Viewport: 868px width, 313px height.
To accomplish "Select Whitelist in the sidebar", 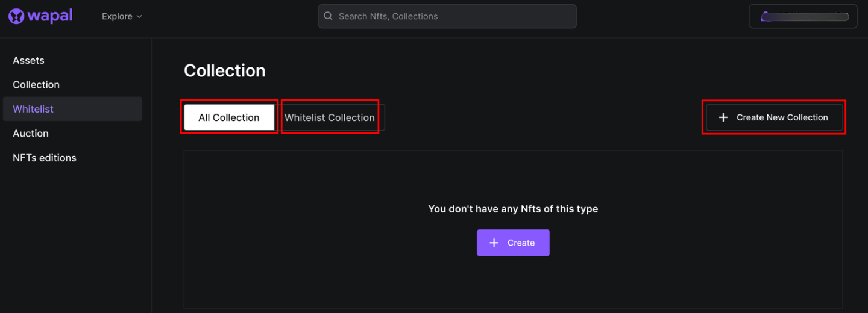I will (33, 109).
